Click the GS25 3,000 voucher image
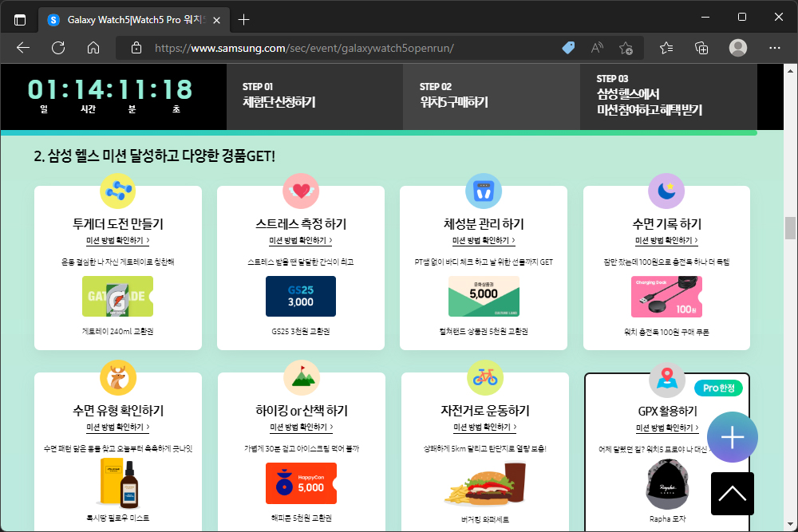The height and width of the screenshot is (532, 798). pyautogui.click(x=301, y=296)
